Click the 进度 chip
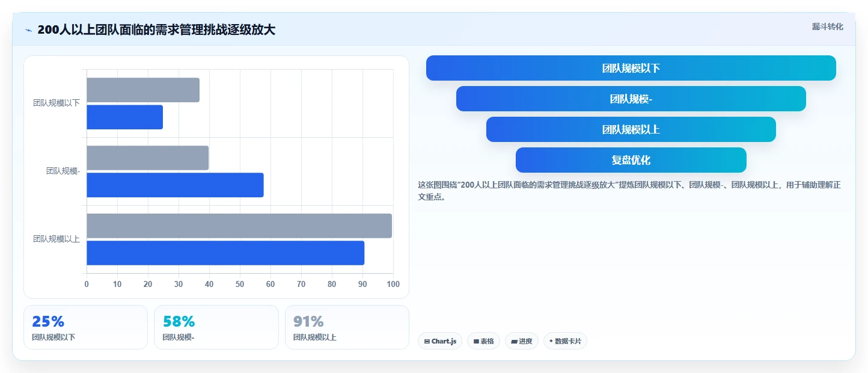Viewport: 868px width, 373px height. (x=522, y=341)
